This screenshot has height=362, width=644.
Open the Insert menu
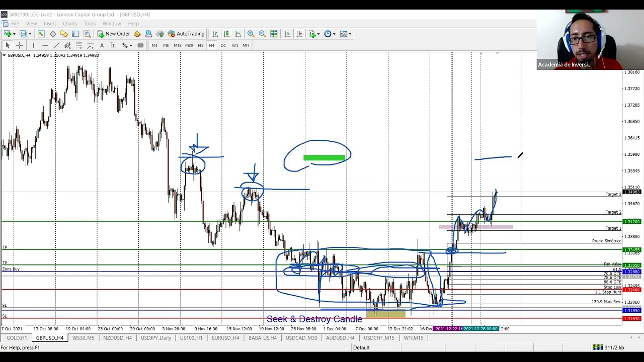[x=50, y=24]
